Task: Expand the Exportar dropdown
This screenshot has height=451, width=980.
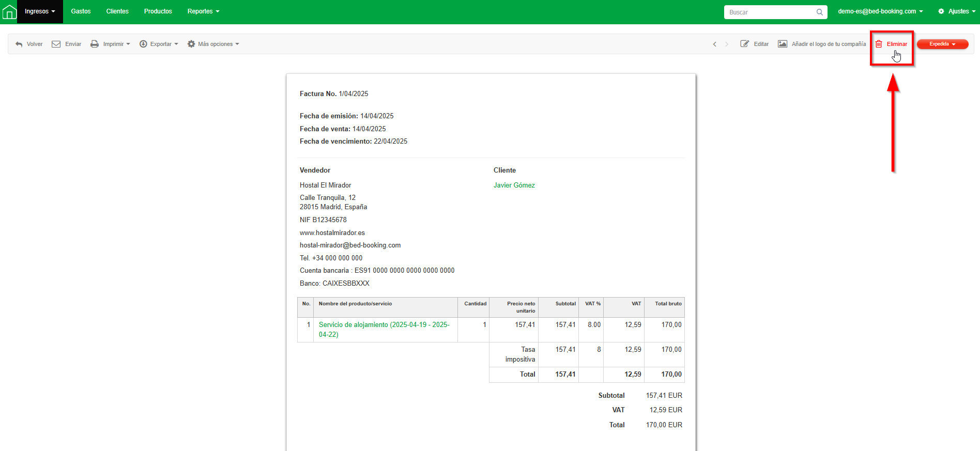Action: tap(159, 44)
